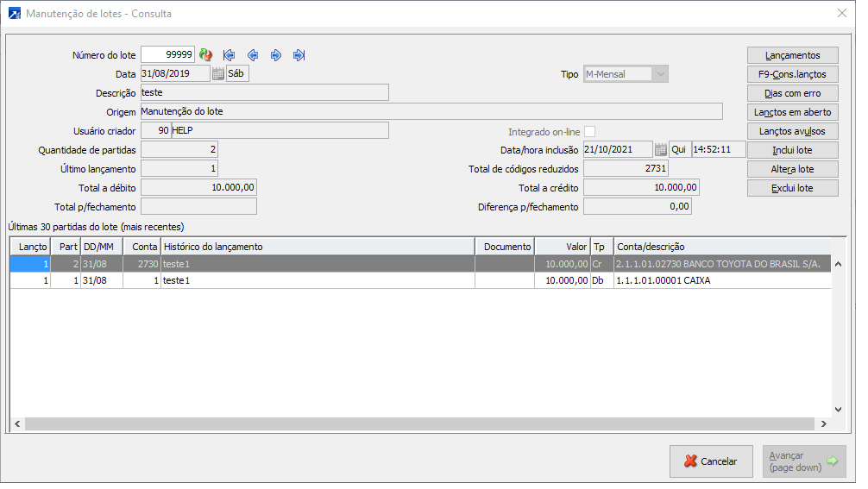Go to the first lote record
Viewport: 868px width, 489px height.
coord(230,55)
